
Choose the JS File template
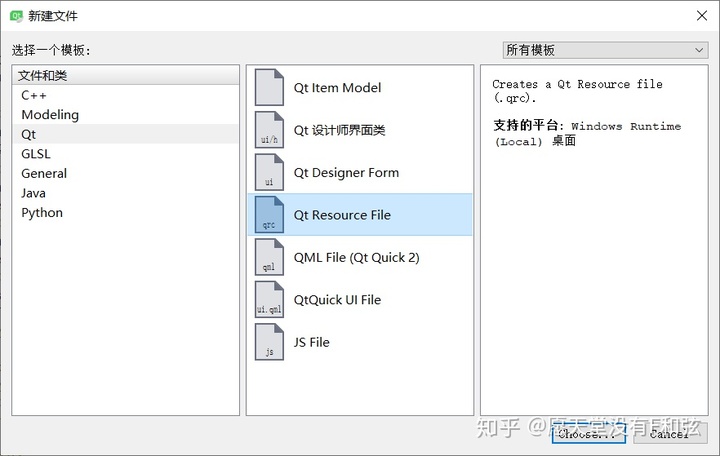360,342
